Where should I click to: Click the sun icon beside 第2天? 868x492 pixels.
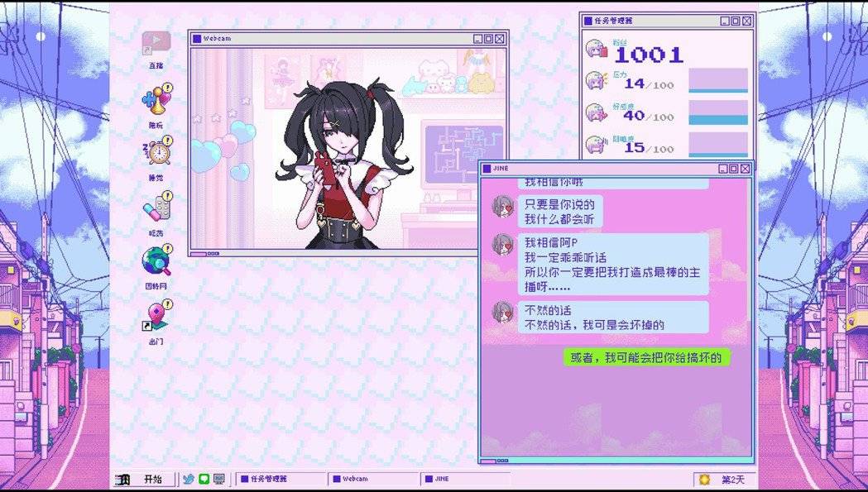[x=704, y=479]
